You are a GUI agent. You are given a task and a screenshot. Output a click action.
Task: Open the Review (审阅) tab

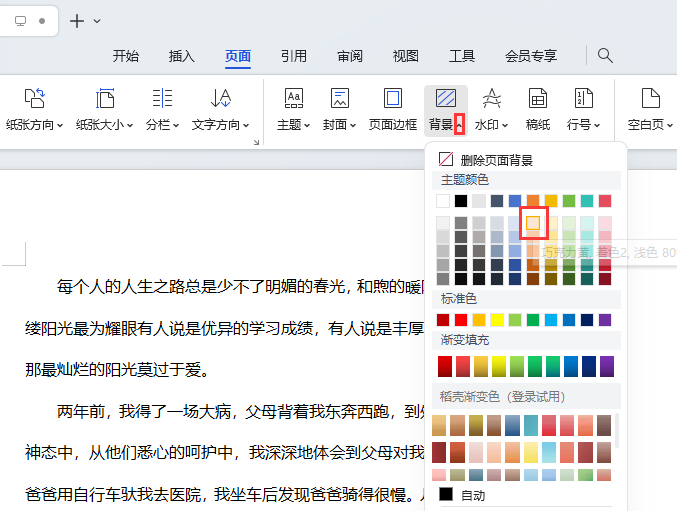click(350, 56)
